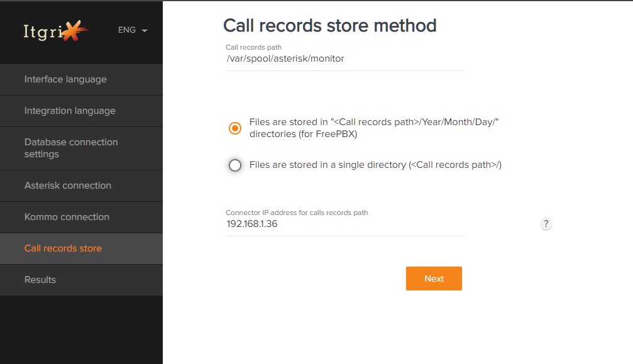Image resolution: width=633 pixels, height=364 pixels.
Task: Click the orange Next button
Action: 434,279
